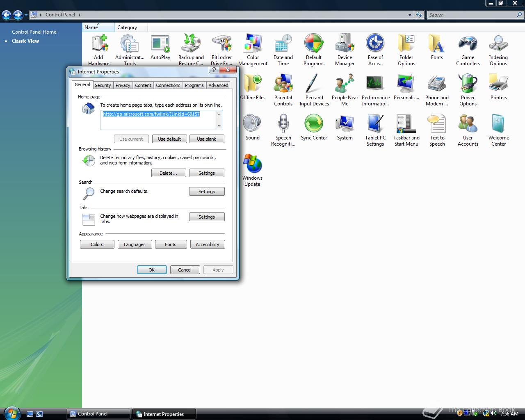Open Ease of Access Center icon
Image resolution: width=525 pixels, height=420 pixels.
pos(375,50)
